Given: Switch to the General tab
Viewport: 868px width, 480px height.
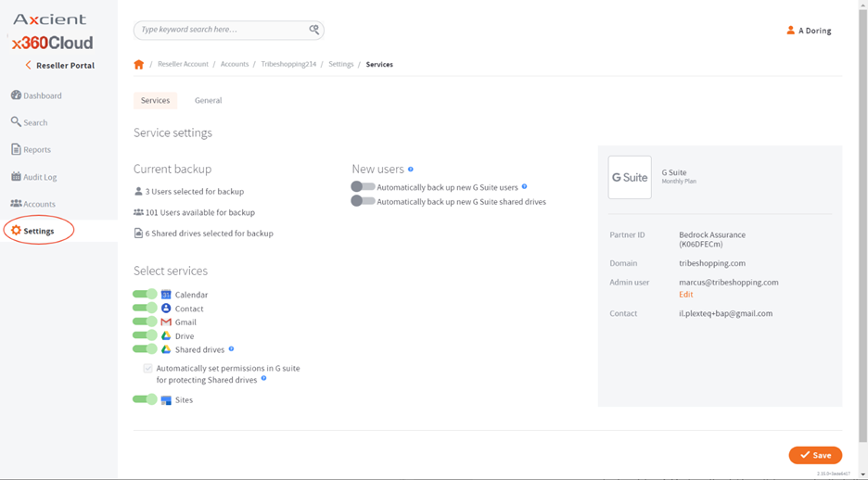Looking at the screenshot, I should (x=208, y=100).
